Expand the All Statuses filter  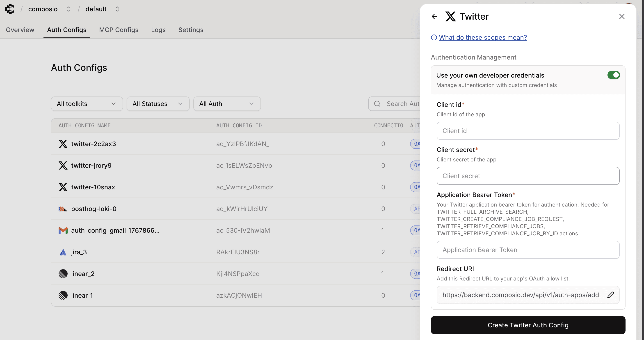pos(158,104)
